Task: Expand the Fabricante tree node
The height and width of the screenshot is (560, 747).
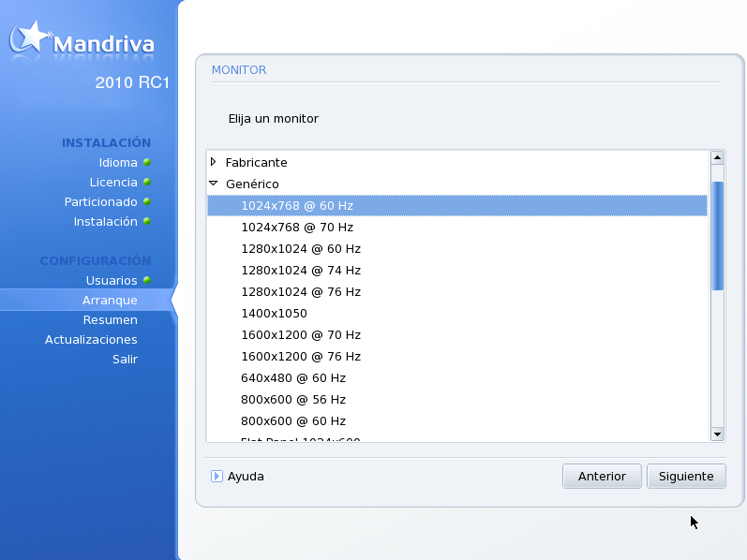Action: tap(214, 162)
